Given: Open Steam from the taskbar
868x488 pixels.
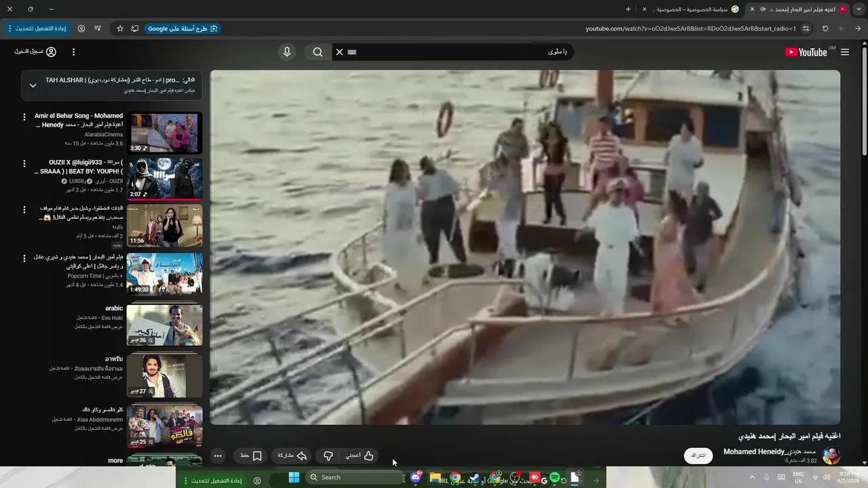Looking at the screenshot, I should [x=475, y=478].
